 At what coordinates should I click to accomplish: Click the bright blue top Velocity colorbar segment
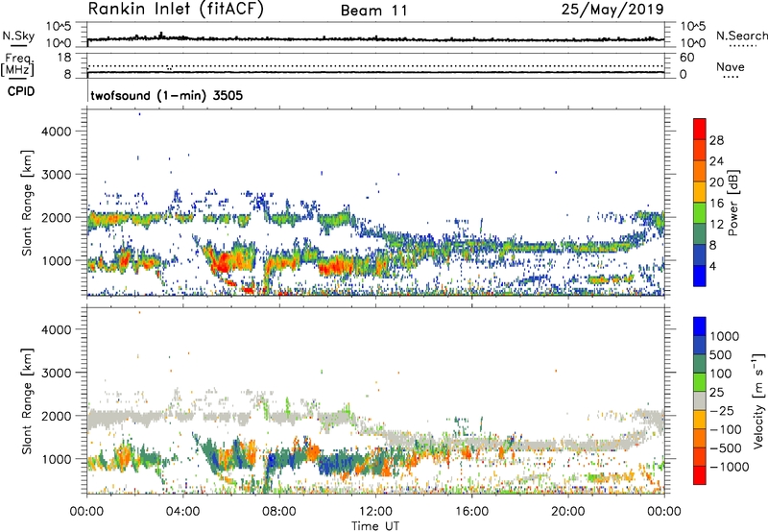pyautogui.click(x=700, y=326)
